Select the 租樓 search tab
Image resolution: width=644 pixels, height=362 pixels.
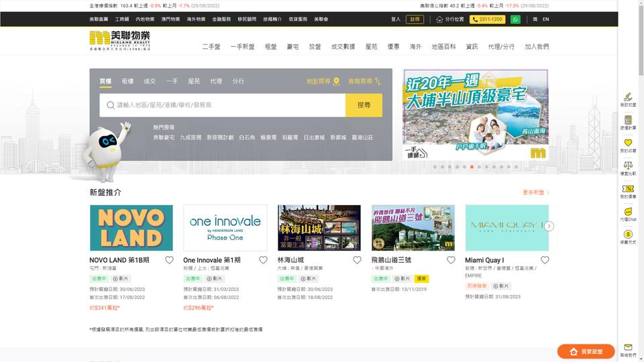tap(127, 81)
